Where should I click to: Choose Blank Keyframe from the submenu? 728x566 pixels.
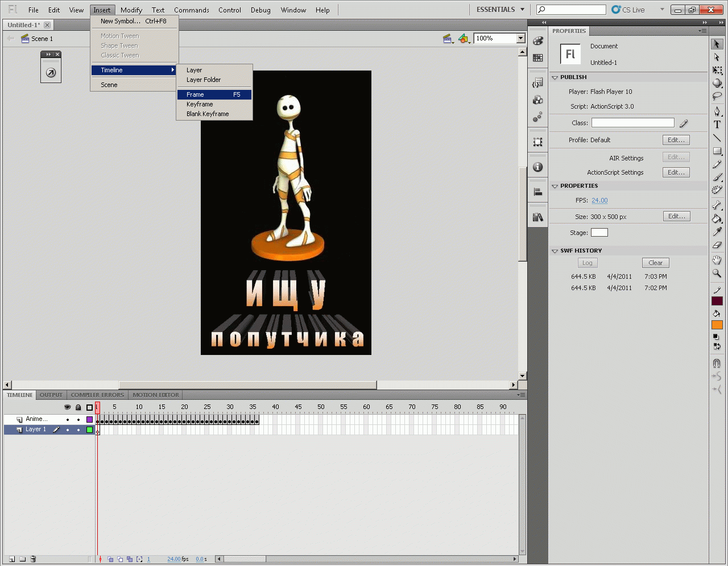pos(214,114)
